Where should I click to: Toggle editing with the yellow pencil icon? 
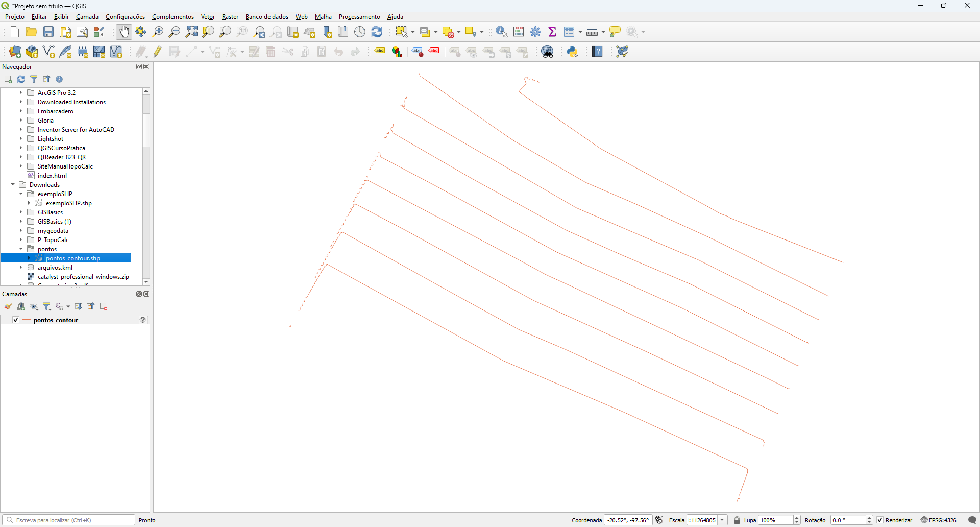pos(158,52)
